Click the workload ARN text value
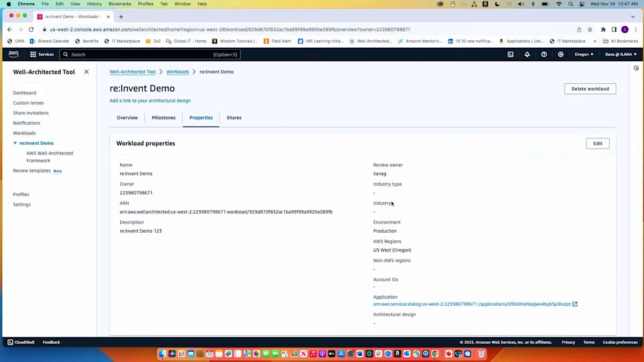The width and height of the screenshot is (644, 362). [226, 212]
